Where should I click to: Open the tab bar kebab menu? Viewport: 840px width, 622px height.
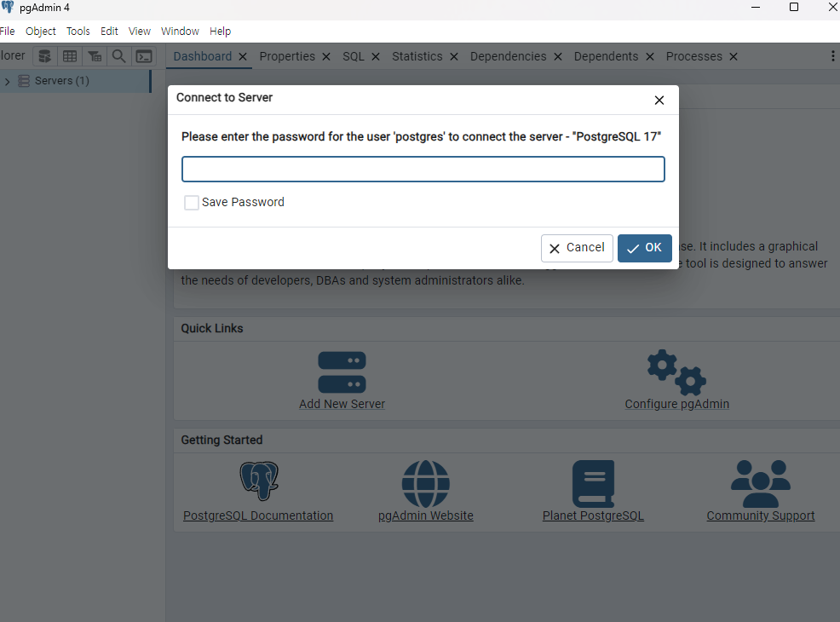pos(832,56)
